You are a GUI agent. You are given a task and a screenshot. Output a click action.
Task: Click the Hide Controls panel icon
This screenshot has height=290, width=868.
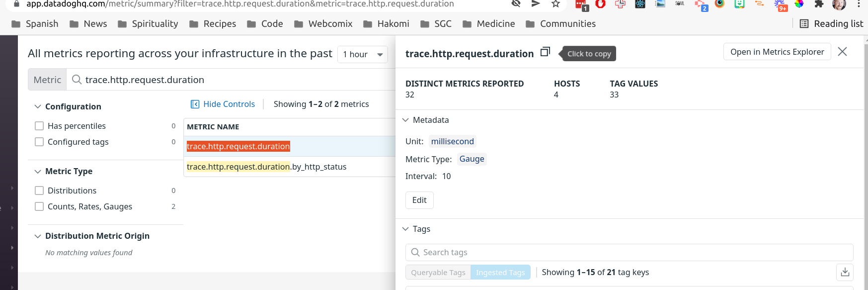tap(195, 104)
